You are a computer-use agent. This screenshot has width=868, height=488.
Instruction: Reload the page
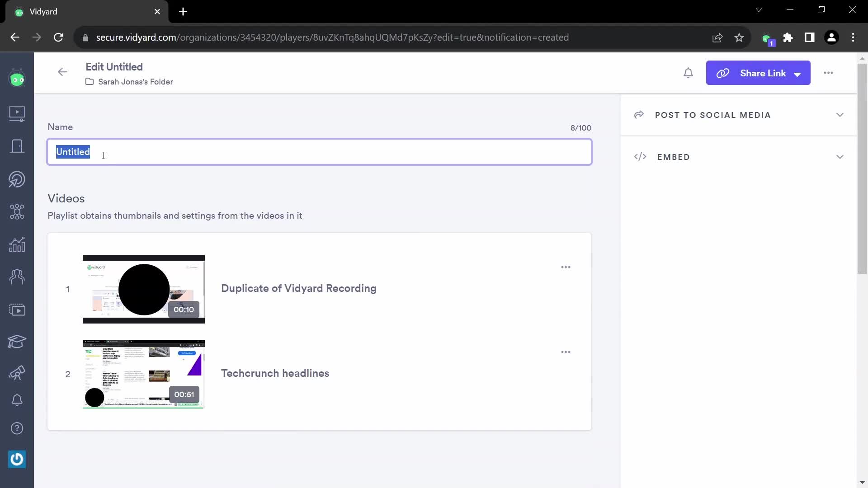[x=58, y=38]
